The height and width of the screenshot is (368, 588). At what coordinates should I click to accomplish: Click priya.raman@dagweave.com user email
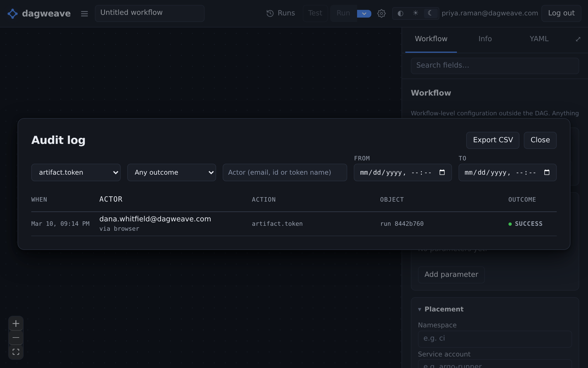pyautogui.click(x=490, y=13)
